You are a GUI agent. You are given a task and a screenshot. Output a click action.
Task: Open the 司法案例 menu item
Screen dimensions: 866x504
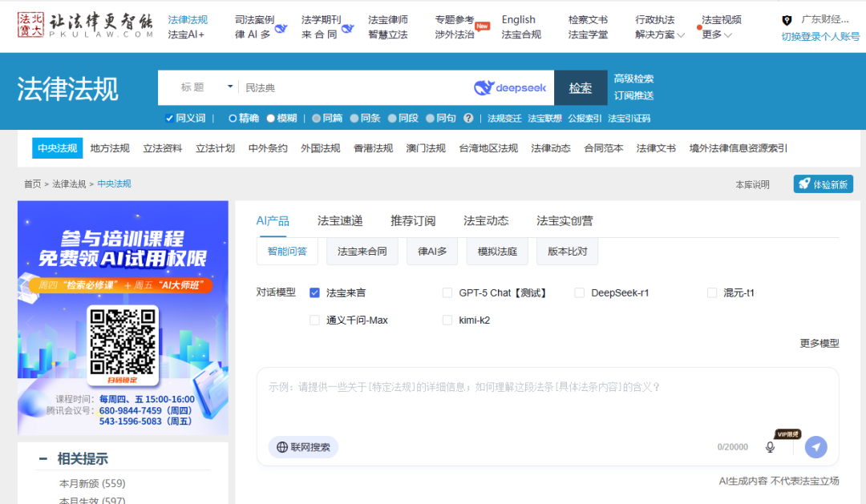coord(255,19)
